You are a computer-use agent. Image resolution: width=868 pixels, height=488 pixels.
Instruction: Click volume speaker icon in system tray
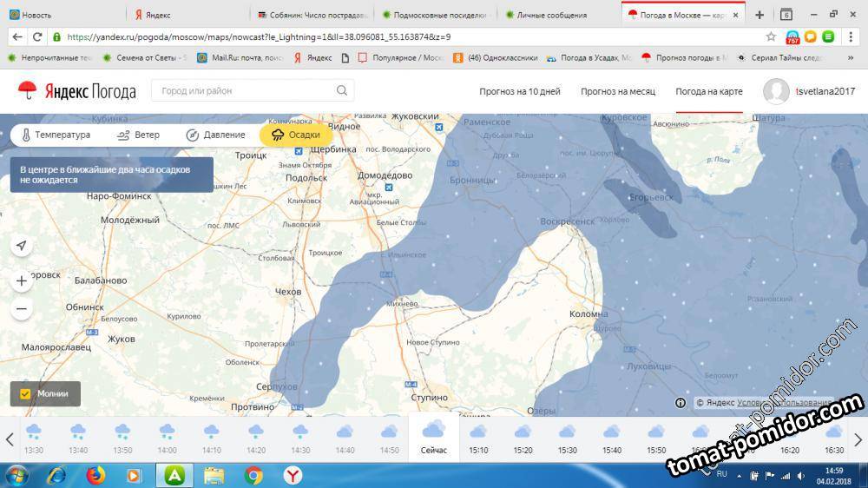pyautogui.click(x=801, y=476)
